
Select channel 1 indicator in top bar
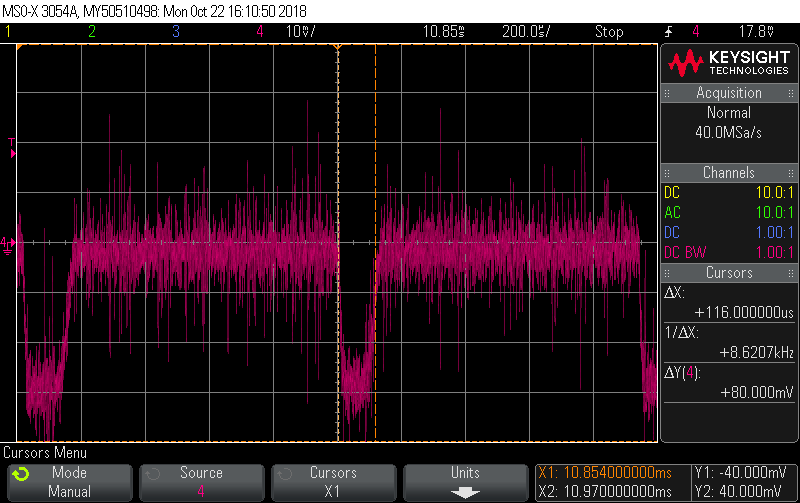pos(8,32)
